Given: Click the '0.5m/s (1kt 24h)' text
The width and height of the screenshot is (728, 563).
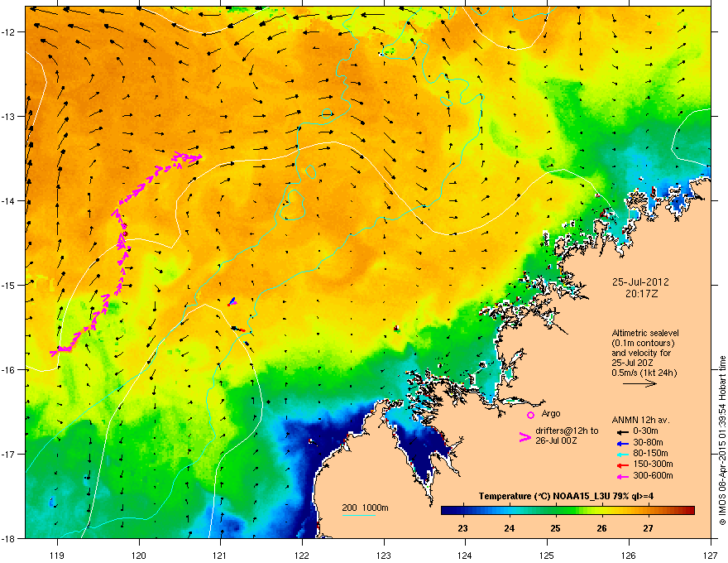Looking at the screenshot, I should [x=644, y=373].
